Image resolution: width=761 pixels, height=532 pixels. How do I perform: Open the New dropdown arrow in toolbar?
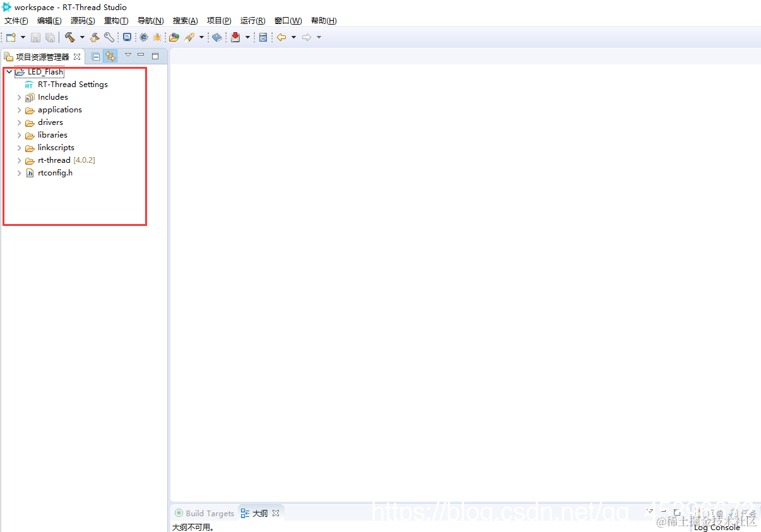click(23, 38)
